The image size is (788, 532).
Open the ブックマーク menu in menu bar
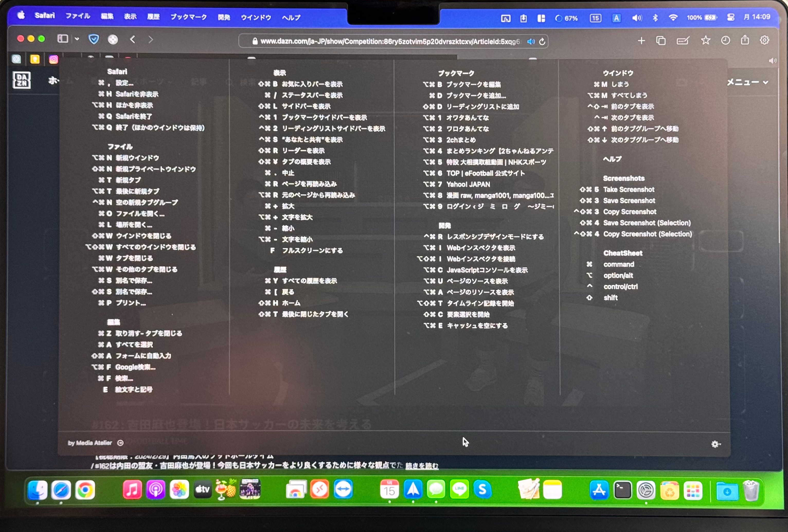189,17
